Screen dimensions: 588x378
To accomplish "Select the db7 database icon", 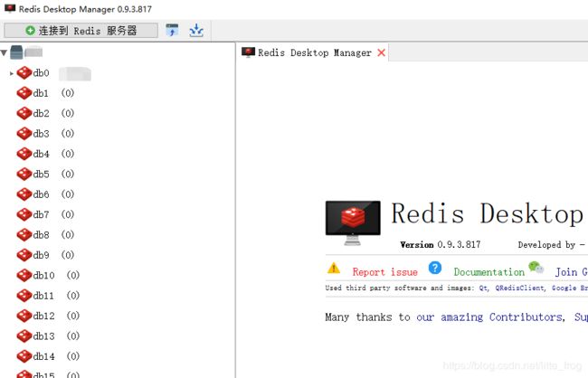I will coord(24,214).
